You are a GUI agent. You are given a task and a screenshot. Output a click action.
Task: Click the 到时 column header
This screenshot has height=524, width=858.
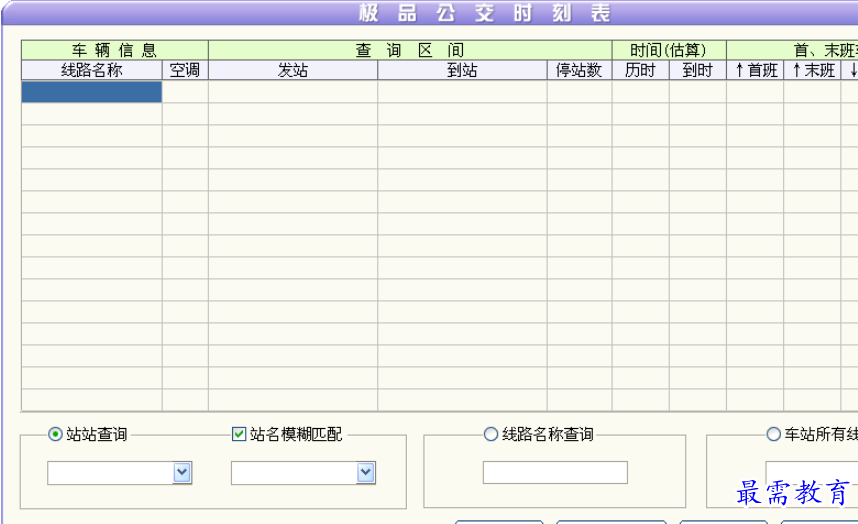pos(698,70)
